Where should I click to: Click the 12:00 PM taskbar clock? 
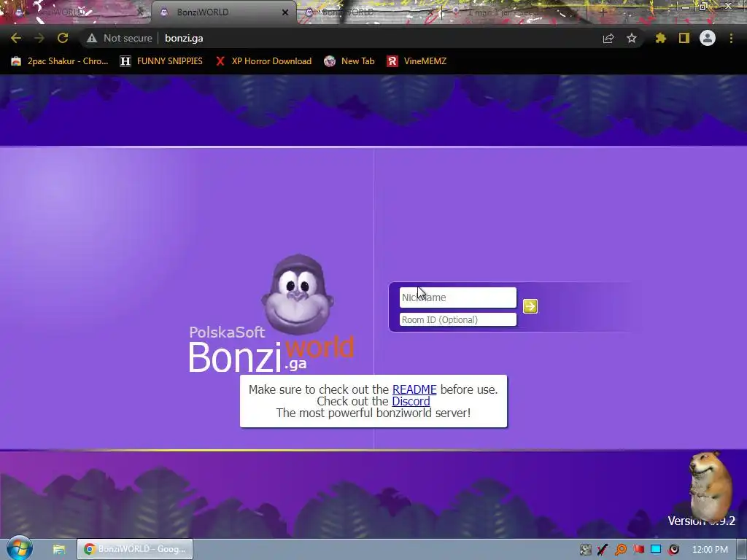[710, 550]
